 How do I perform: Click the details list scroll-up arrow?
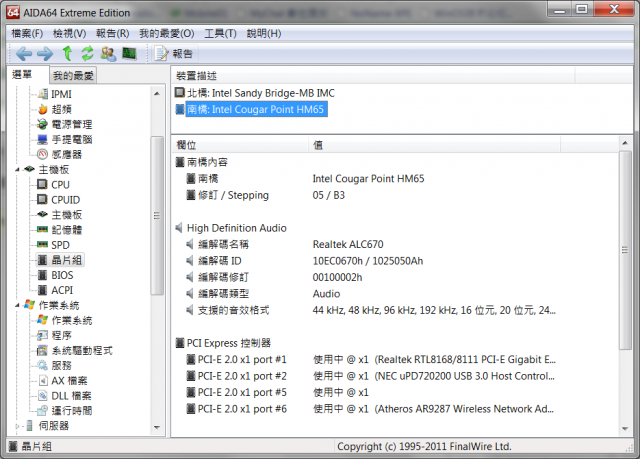[x=625, y=143]
